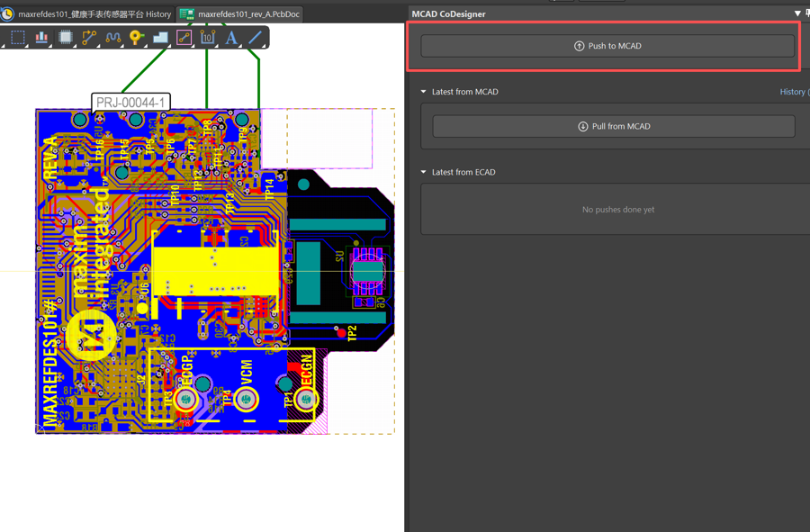This screenshot has height=532, width=810.
Task: Select the Place Dimension tool
Action: click(x=208, y=37)
